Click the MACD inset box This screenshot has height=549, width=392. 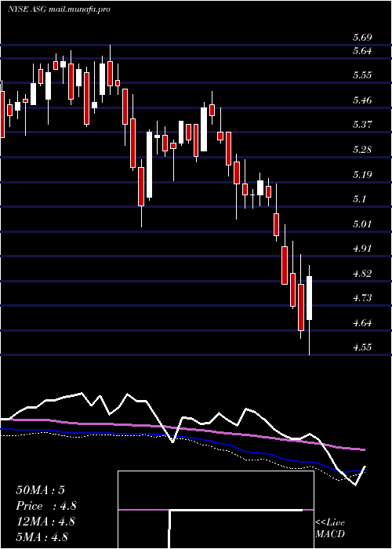[x=216, y=510]
